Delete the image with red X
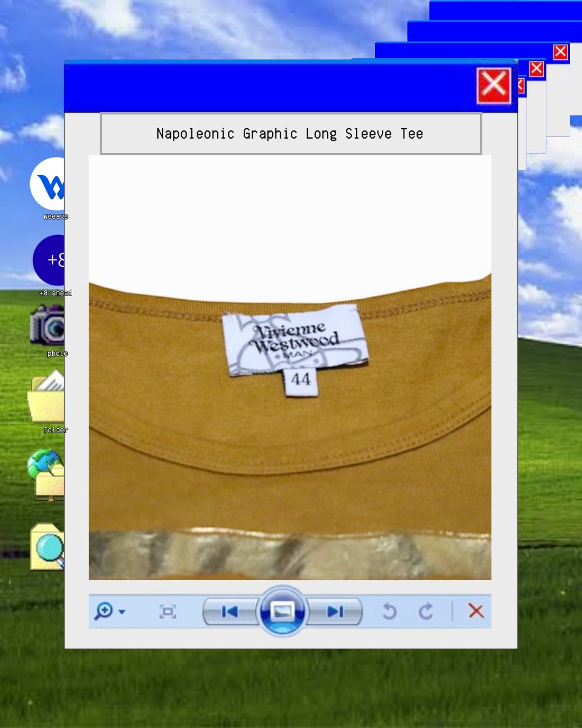This screenshot has width=582, height=728. coord(476,611)
